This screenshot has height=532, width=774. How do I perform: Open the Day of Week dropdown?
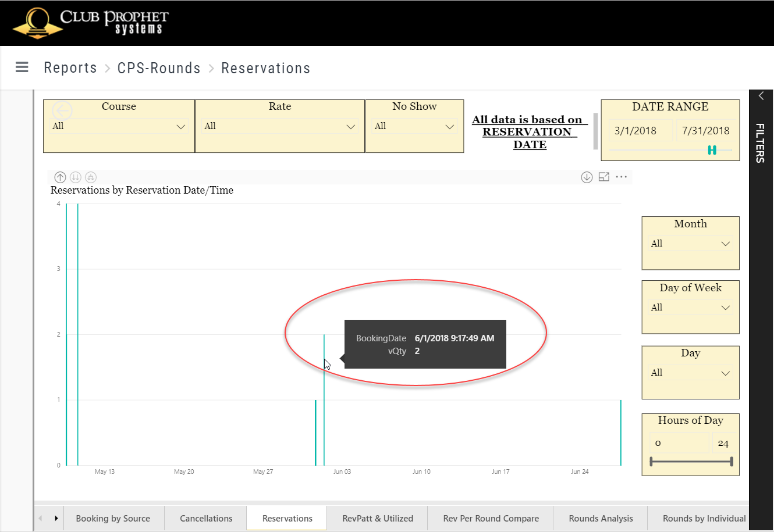click(x=725, y=308)
